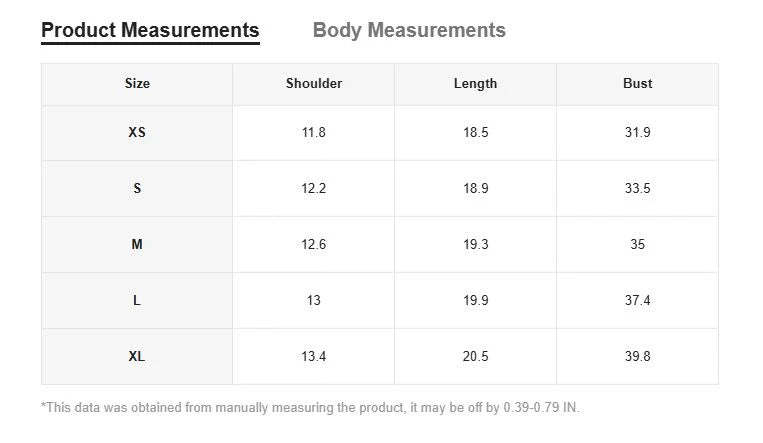Image resolution: width=763 pixels, height=443 pixels.
Task: Click the manual measurement disclaimer note
Action: pyautogui.click(x=310, y=407)
